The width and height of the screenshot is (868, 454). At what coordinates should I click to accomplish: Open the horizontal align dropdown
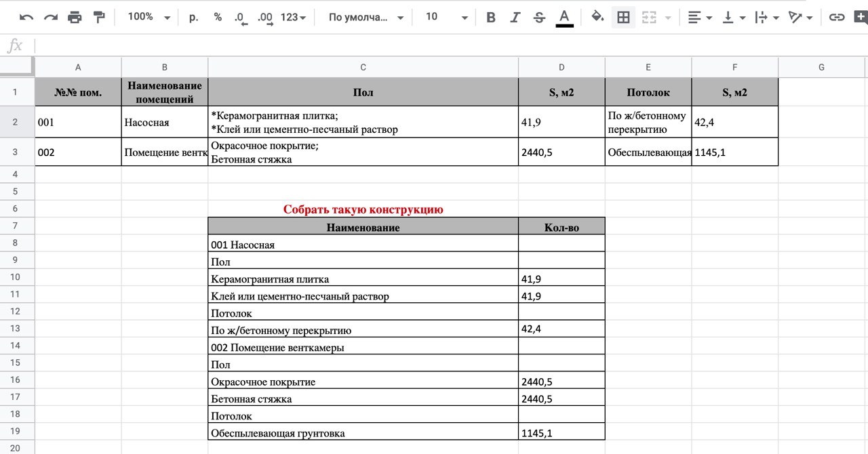pos(700,17)
